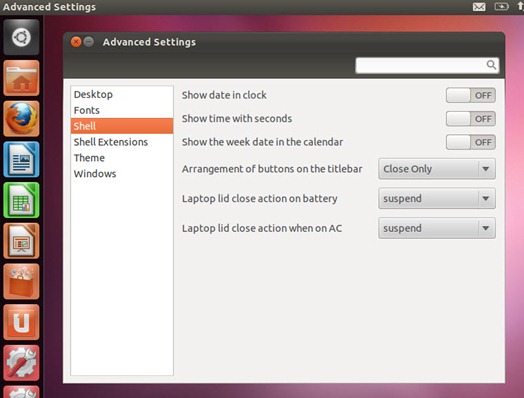Launch LibreOffice Impress from the dock
Screen dimensions: 524x398
pyautogui.click(x=21, y=241)
